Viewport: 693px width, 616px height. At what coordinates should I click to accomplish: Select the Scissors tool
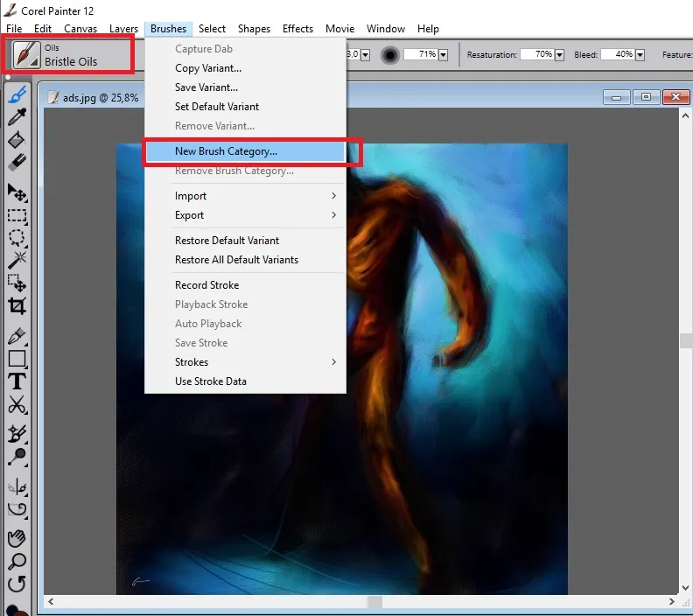(x=17, y=404)
